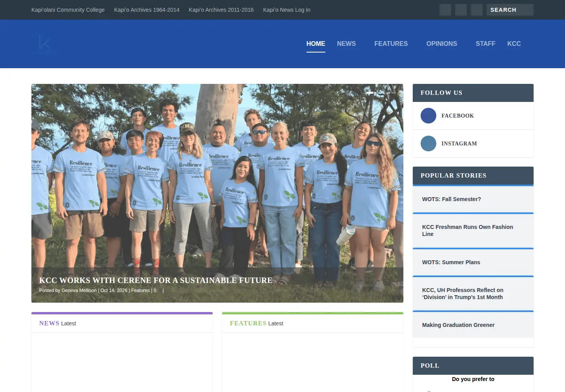
Task: Click the POLL widget header
Action: [x=473, y=366]
